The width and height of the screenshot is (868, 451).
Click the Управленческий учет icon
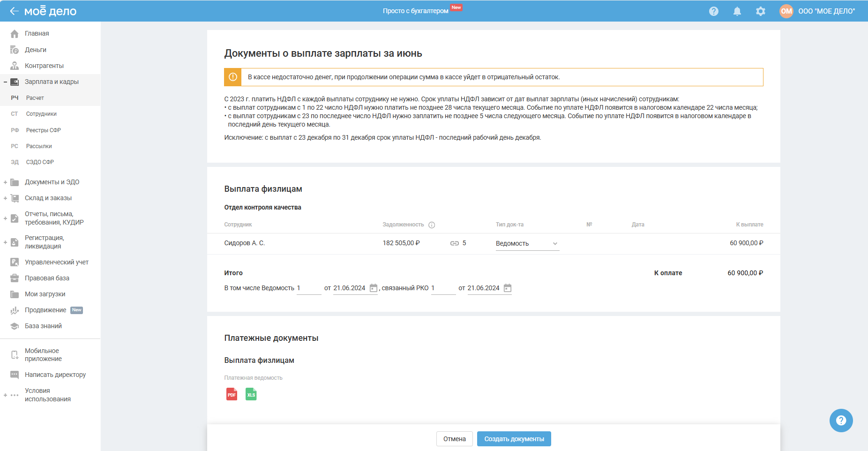click(15, 262)
